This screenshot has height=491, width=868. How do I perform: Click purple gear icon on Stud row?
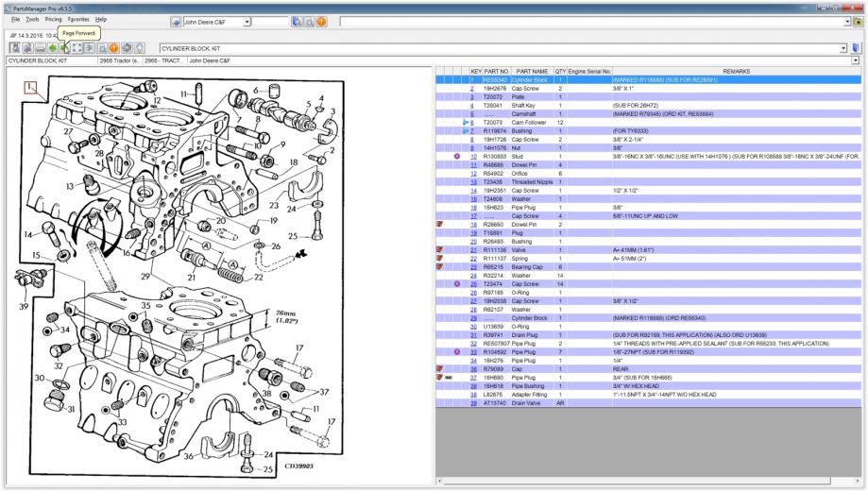457,157
